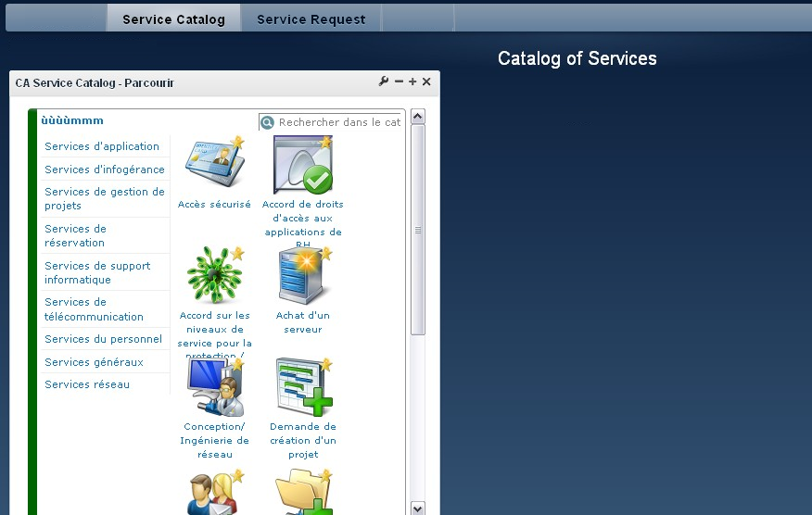Open Services de réservation category
This screenshot has height=515, width=812.
tap(76, 235)
